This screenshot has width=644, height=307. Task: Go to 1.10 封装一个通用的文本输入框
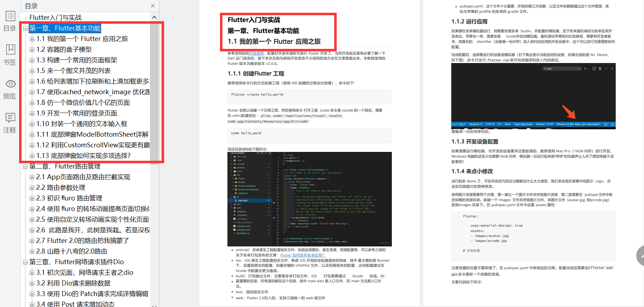tap(82, 124)
